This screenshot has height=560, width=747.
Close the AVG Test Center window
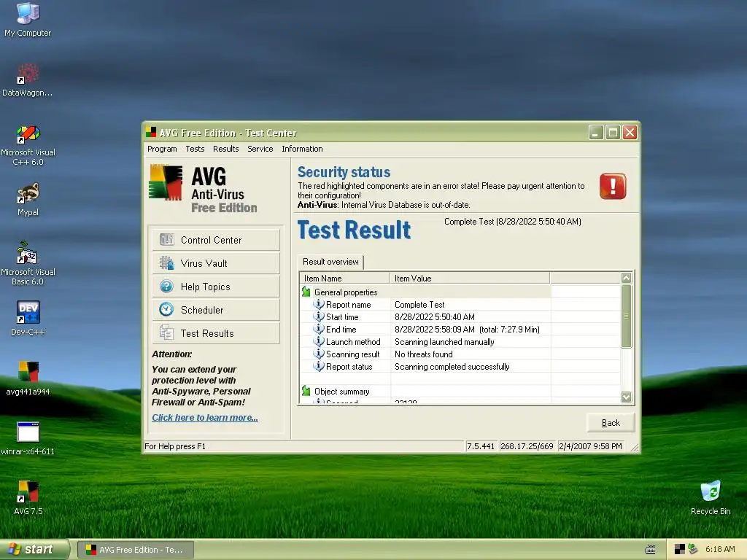[630, 133]
